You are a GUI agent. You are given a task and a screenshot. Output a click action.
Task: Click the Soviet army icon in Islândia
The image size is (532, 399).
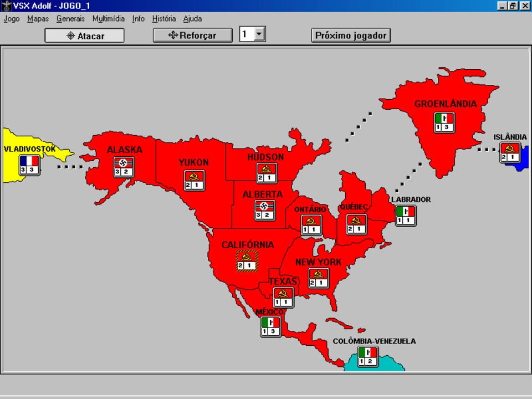click(510, 153)
